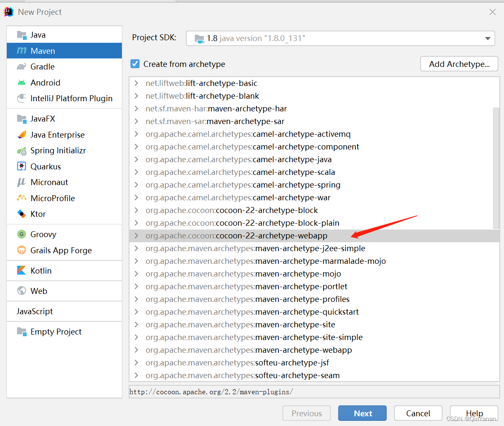The height and width of the screenshot is (426, 504).
Task: Click the Java folder icon in sidebar
Action: (x=22, y=35)
